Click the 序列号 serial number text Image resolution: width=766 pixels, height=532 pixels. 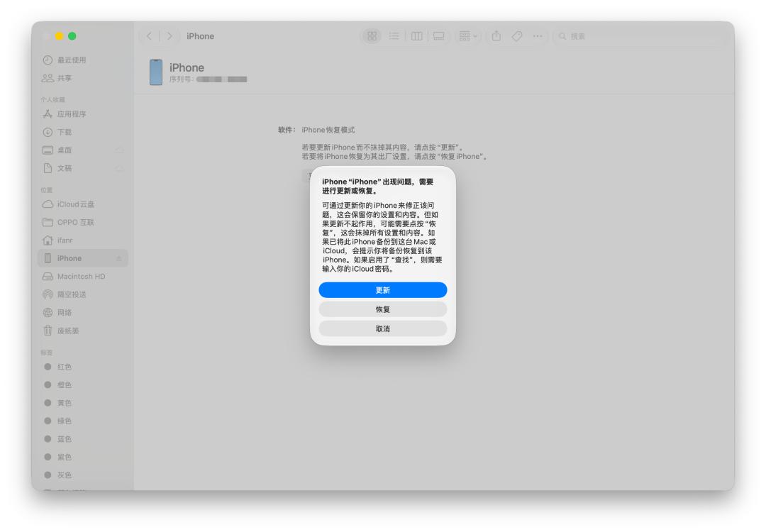[208, 79]
